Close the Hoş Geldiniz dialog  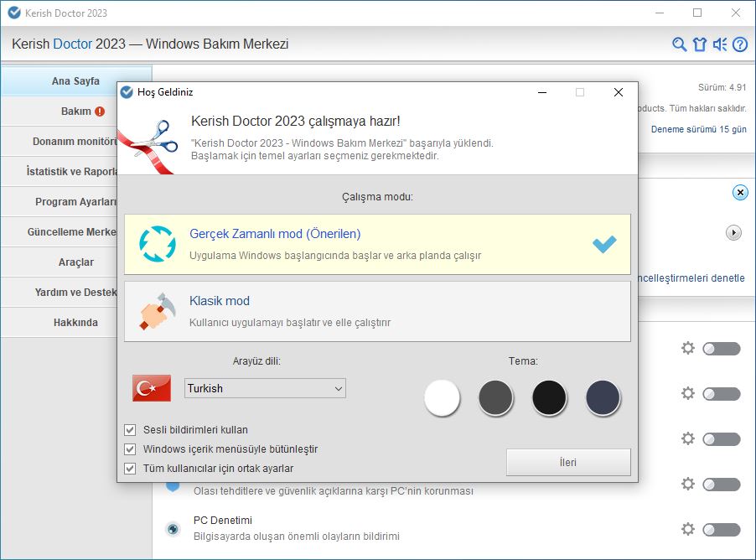[619, 92]
